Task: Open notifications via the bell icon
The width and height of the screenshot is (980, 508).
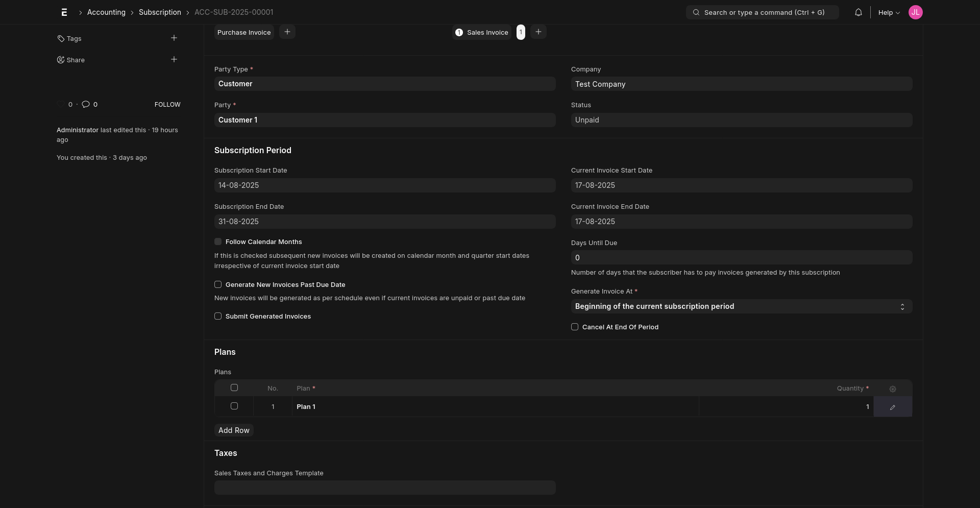Action: (858, 12)
